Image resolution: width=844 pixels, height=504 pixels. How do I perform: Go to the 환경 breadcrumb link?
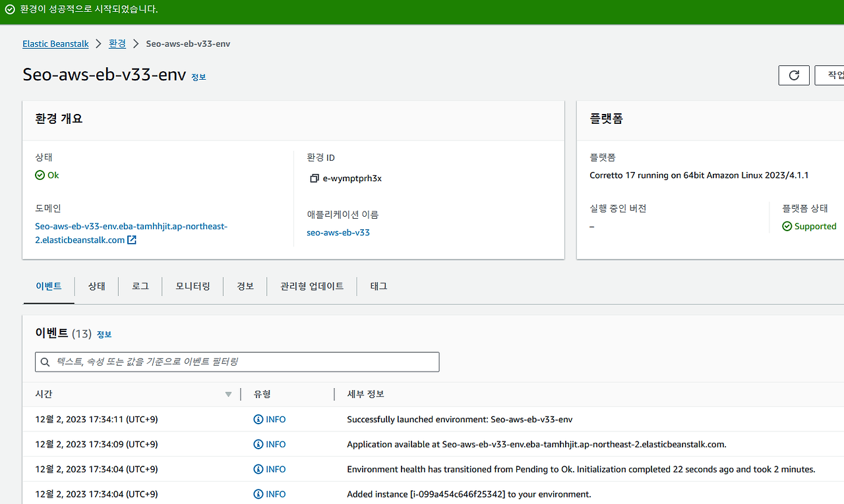(x=117, y=43)
